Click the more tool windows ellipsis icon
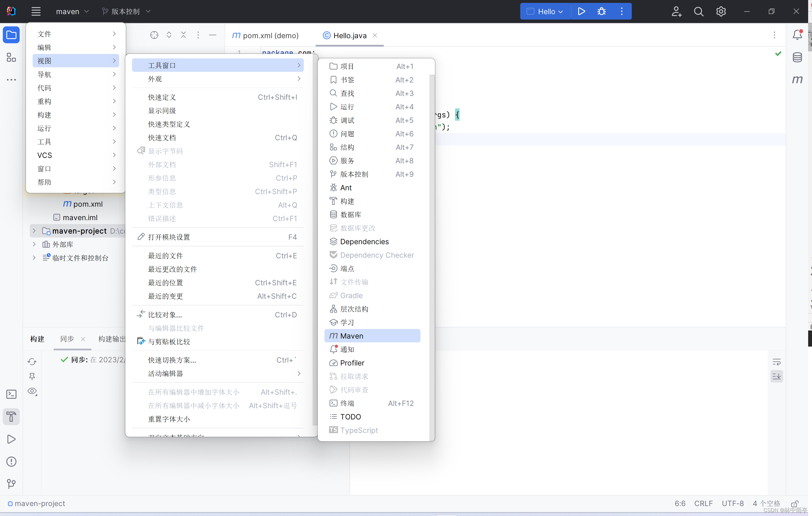Screen dimensions: 812x516 (x=12, y=80)
